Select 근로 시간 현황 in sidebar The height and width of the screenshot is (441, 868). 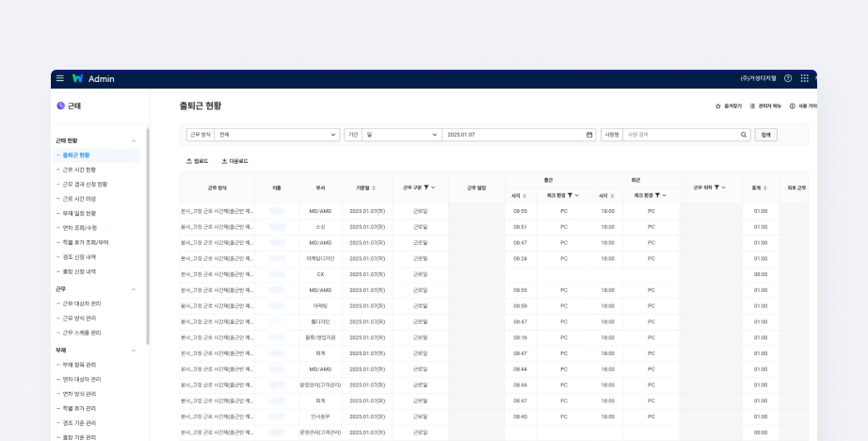(79, 170)
